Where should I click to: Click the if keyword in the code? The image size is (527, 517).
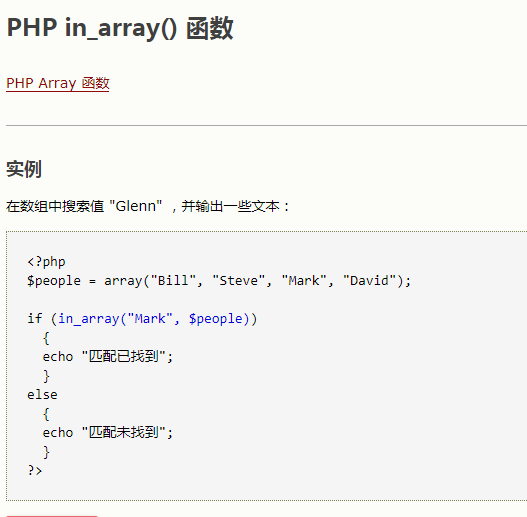[35, 318]
